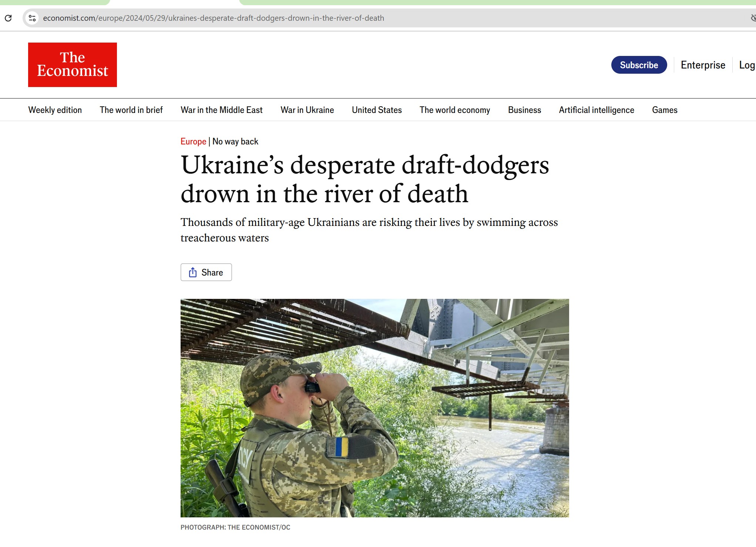The width and height of the screenshot is (756, 547).
Task: Navigate to United States section
Action: click(x=377, y=110)
